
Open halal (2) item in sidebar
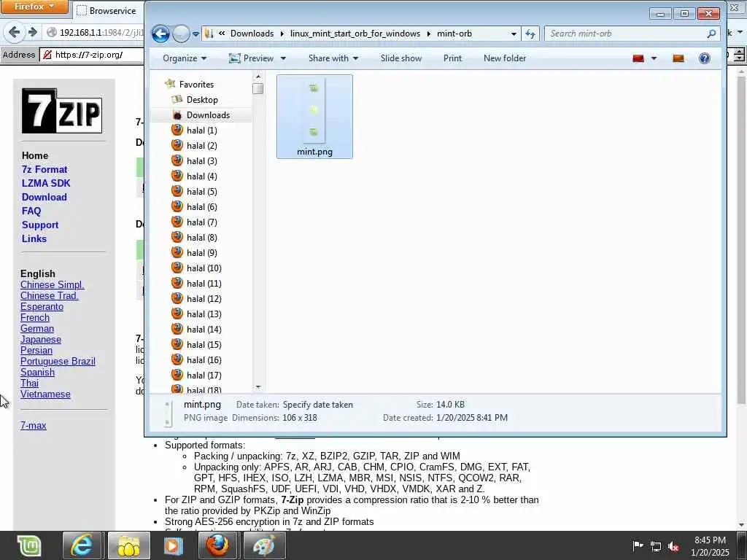click(201, 145)
